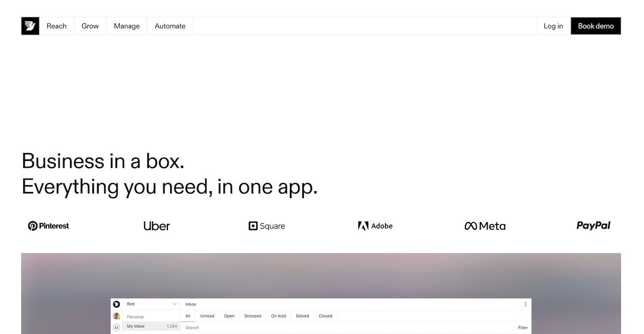Click the Bird logo in the navbar
This screenshot has height=334, width=644.
coord(30,26)
